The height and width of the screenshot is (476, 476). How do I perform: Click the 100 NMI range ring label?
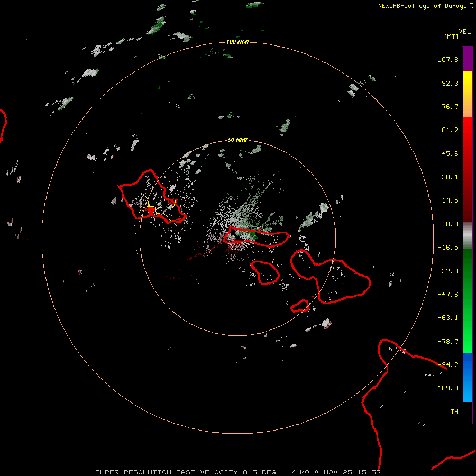[237, 42]
